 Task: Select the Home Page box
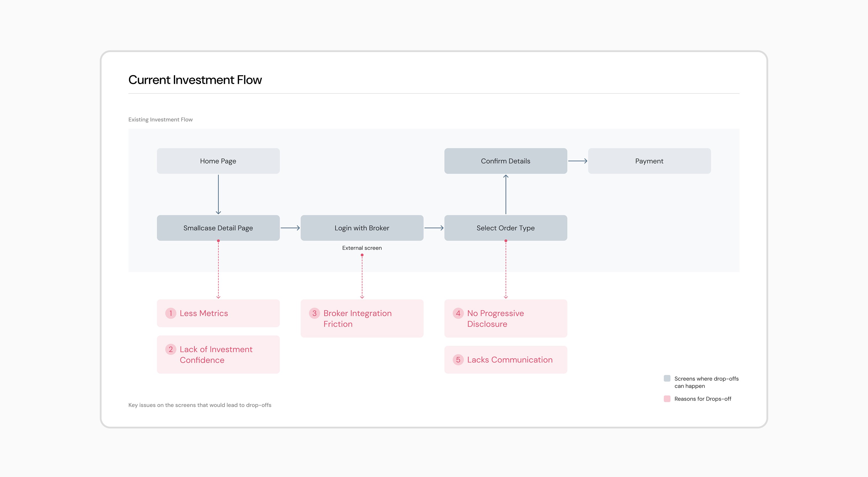pos(218,161)
